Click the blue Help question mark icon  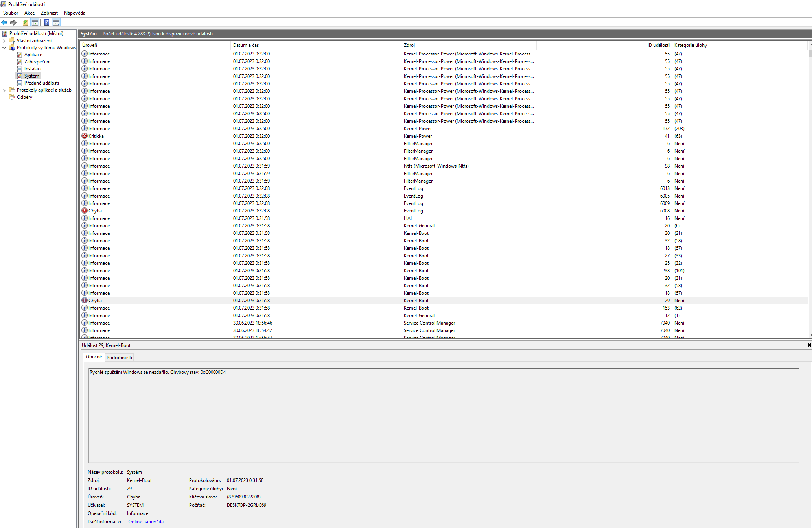46,23
